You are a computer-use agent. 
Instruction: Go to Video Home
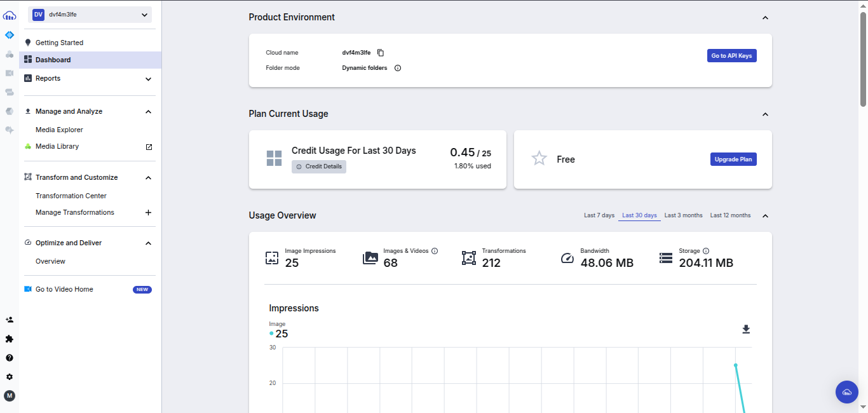64,289
